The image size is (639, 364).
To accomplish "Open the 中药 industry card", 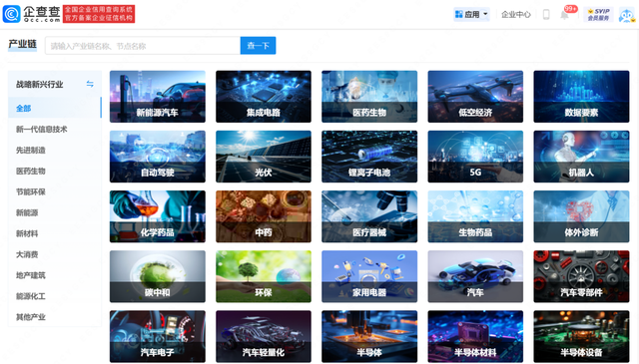I will click(264, 216).
